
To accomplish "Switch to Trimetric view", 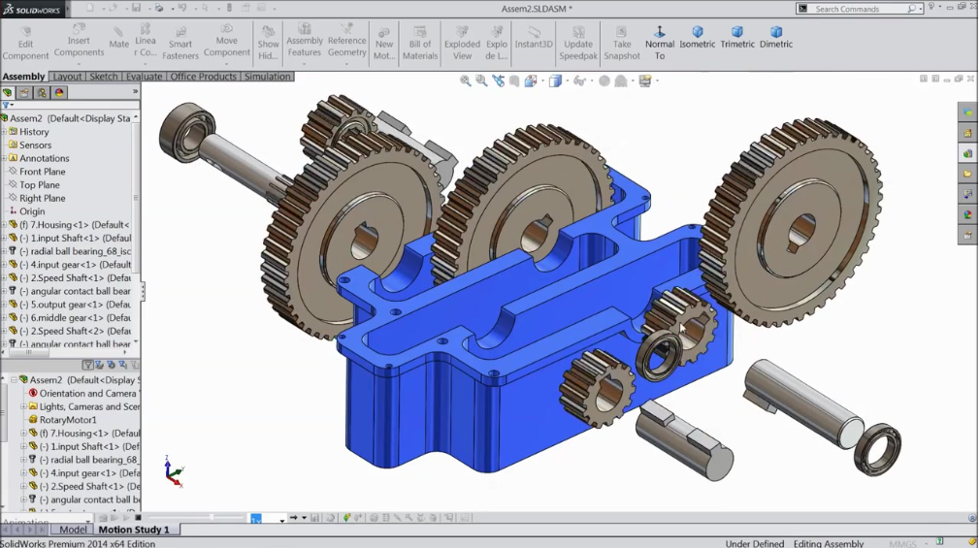I will [x=737, y=38].
